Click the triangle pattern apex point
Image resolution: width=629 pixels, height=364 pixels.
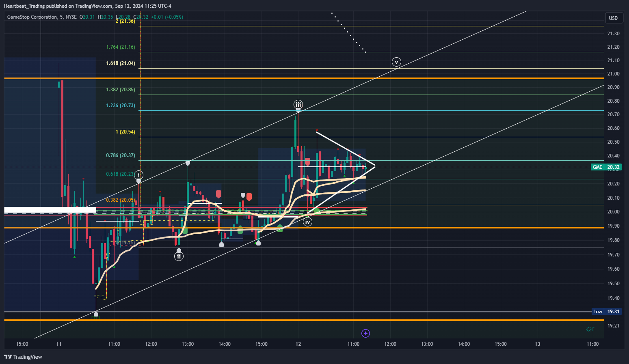[375, 165]
